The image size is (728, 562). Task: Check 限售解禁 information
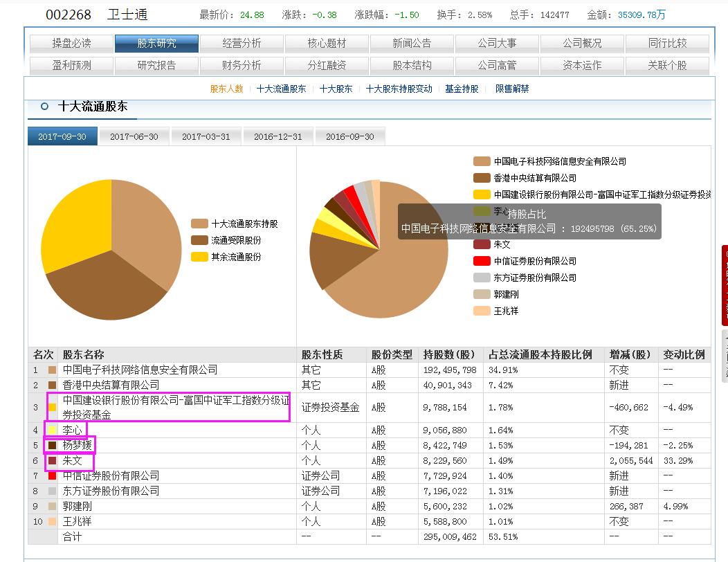pos(512,89)
